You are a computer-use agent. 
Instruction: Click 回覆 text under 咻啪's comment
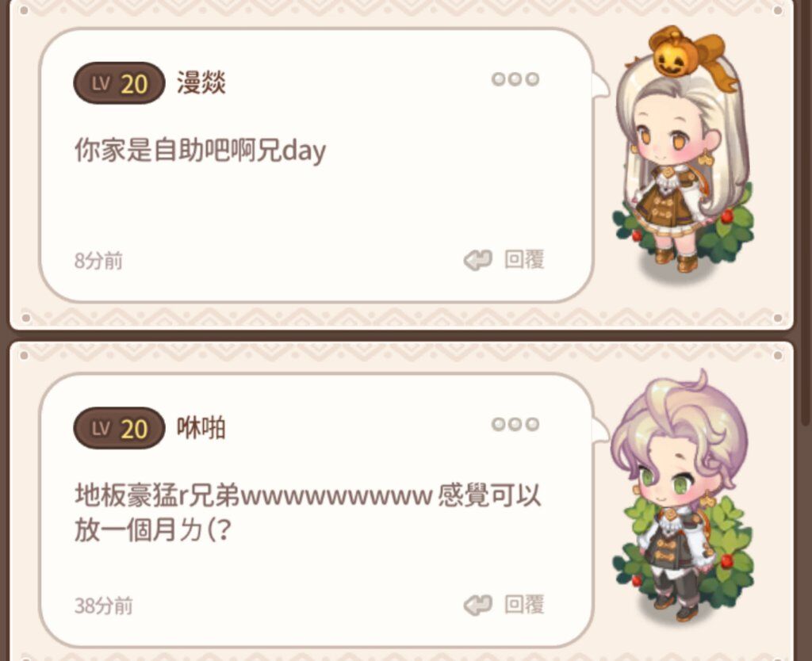point(524,604)
